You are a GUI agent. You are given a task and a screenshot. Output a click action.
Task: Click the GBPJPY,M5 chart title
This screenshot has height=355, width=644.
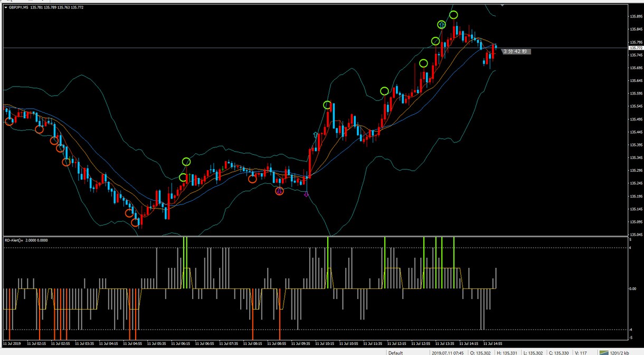point(19,7)
